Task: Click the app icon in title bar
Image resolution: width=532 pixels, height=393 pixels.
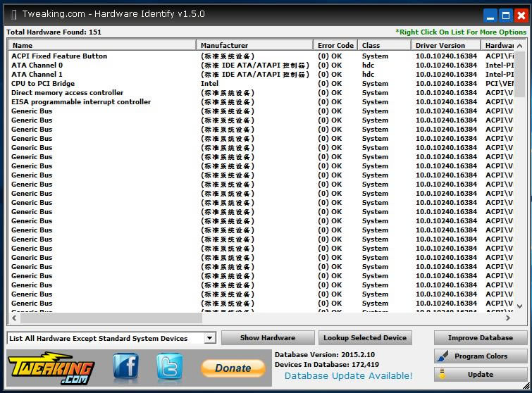Action: point(14,15)
